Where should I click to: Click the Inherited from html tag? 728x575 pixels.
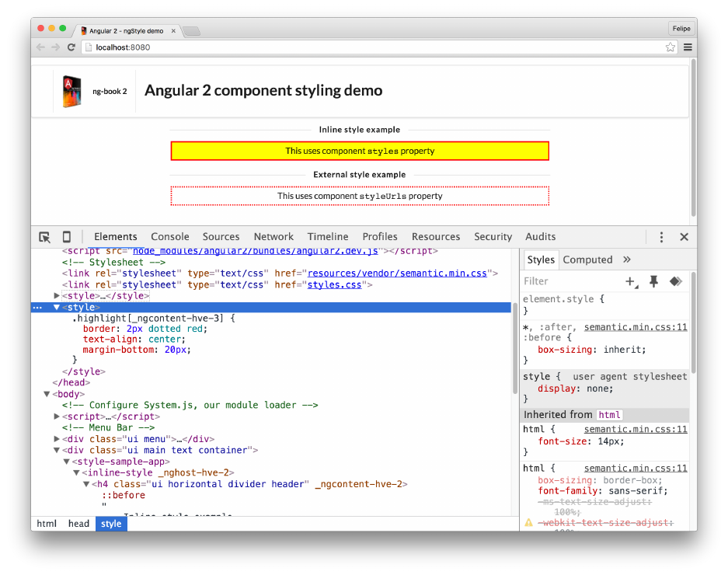(609, 415)
